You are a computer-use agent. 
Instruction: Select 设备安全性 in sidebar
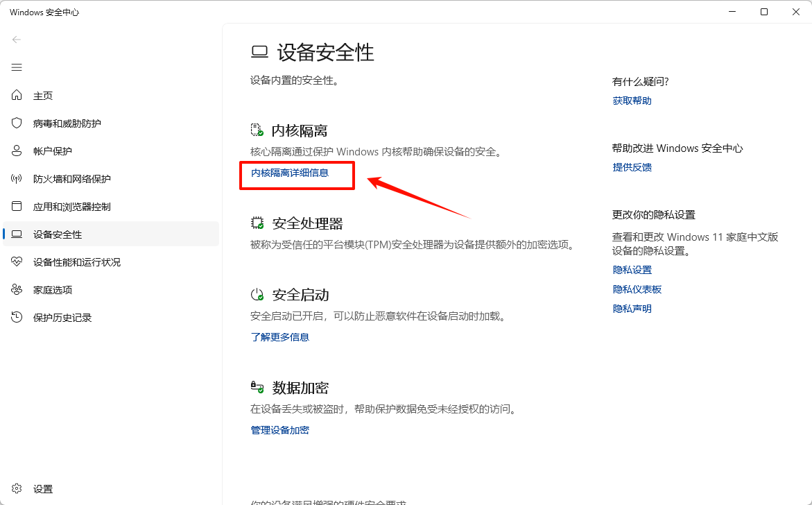coord(111,234)
